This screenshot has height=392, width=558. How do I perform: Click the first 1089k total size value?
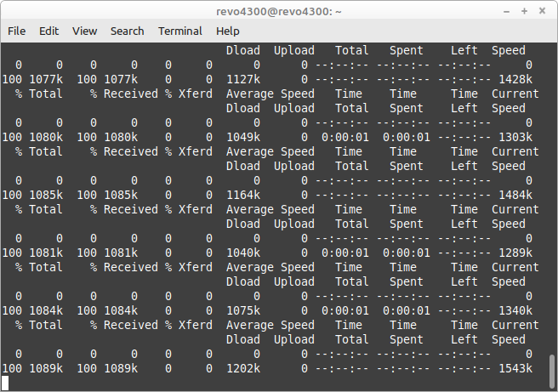coord(46,368)
